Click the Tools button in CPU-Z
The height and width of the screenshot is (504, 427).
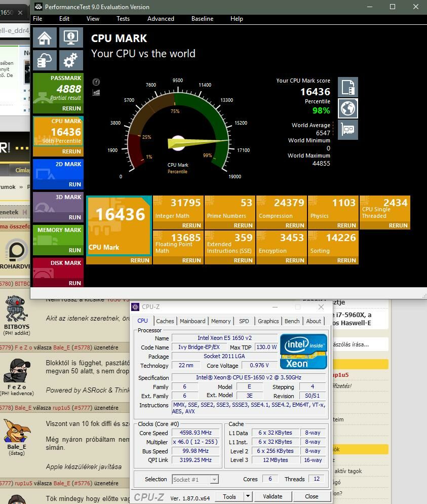click(x=229, y=496)
